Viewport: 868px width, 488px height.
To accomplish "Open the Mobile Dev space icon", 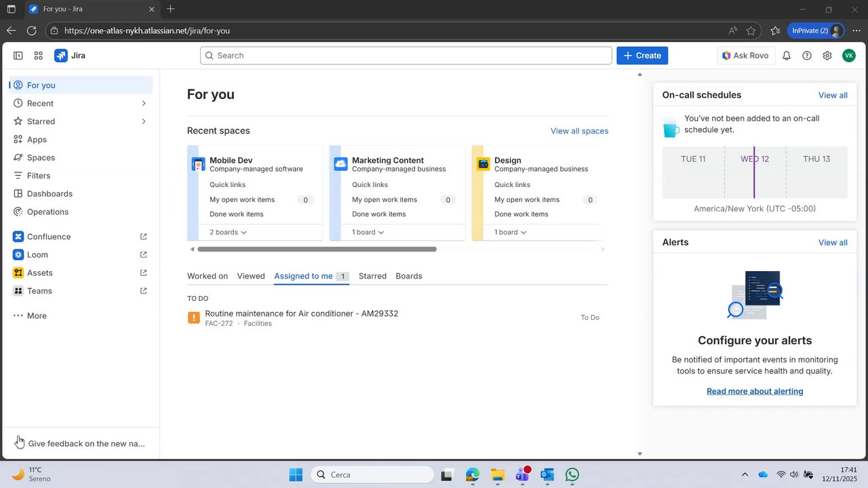I will point(199,164).
